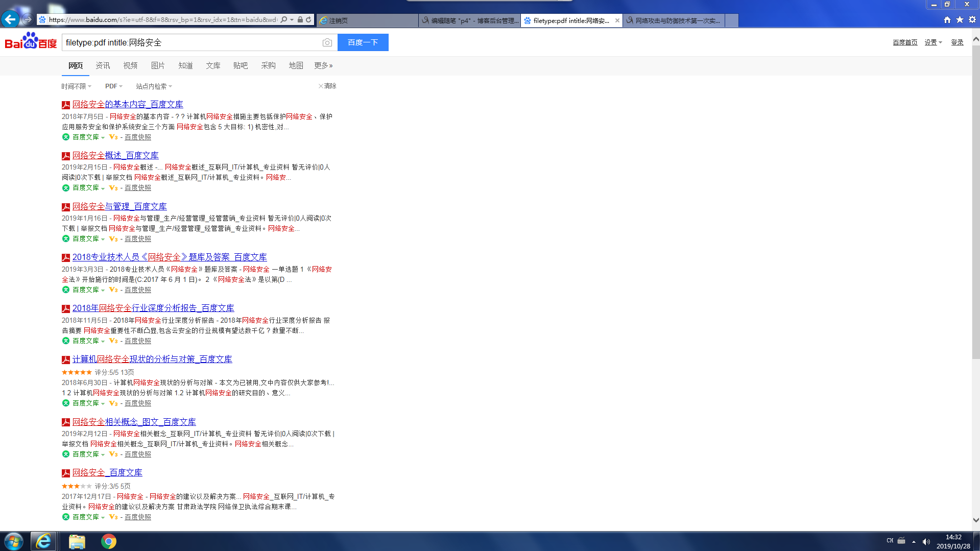Expand 百度文库 arrow under 网络安全的基本内容 result
This screenshot has width=980, height=551.
103,137
